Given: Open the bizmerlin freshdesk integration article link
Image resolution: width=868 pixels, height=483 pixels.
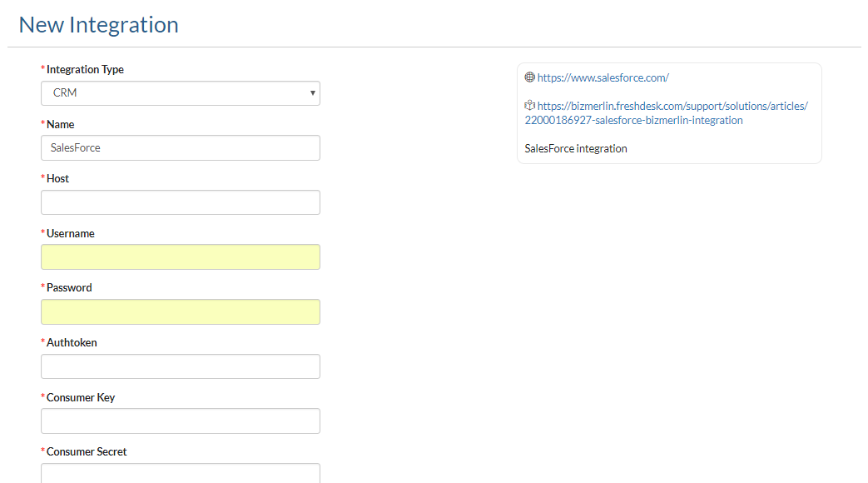Looking at the screenshot, I should coord(667,113).
